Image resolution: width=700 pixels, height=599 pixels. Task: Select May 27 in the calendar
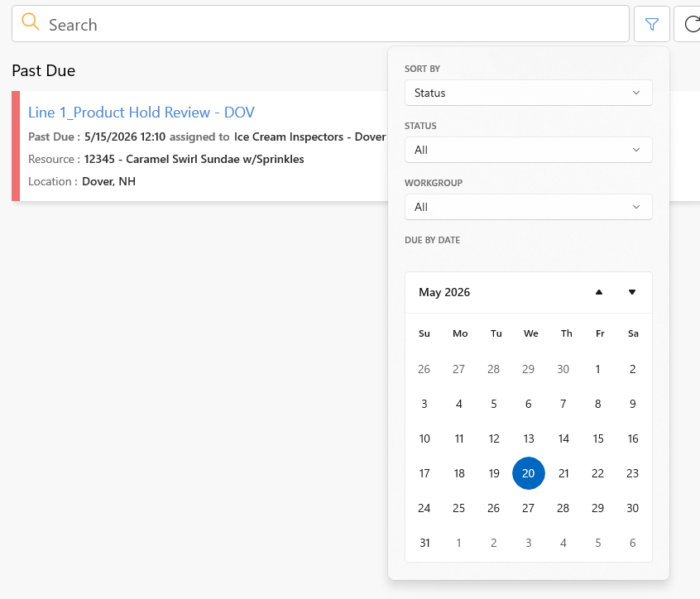pyautogui.click(x=529, y=508)
